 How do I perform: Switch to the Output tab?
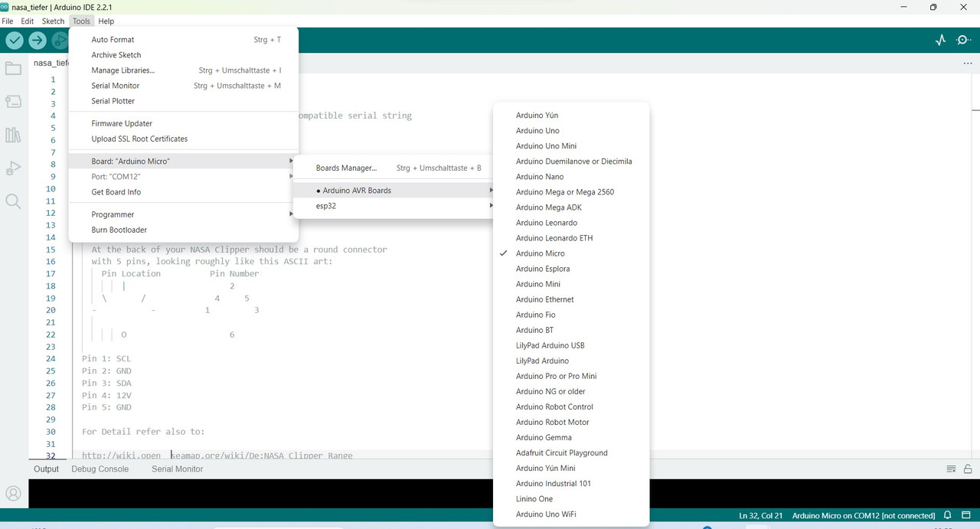[46, 469]
